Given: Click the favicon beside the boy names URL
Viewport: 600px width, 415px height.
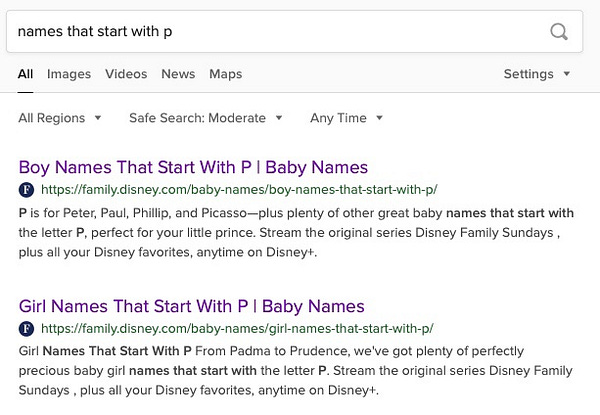Looking at the screenshot, I should point(26,190).
